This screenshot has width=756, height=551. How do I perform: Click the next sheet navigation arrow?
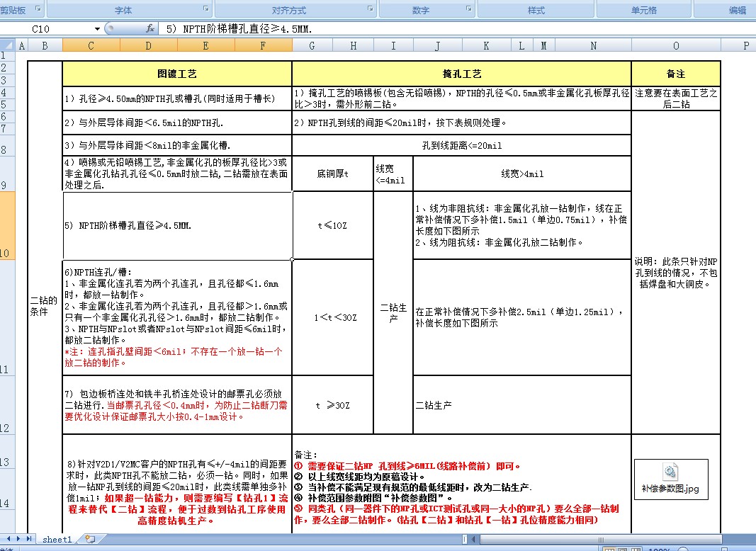pyautogui.click(x=18, y=539)
